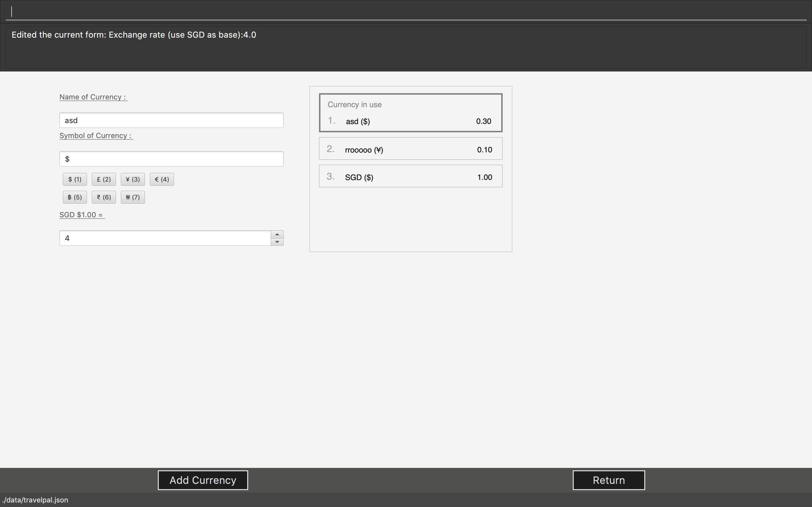Select the SGD ($) currency entry
This screenshot has width=812, height=507.
[410, 176]
